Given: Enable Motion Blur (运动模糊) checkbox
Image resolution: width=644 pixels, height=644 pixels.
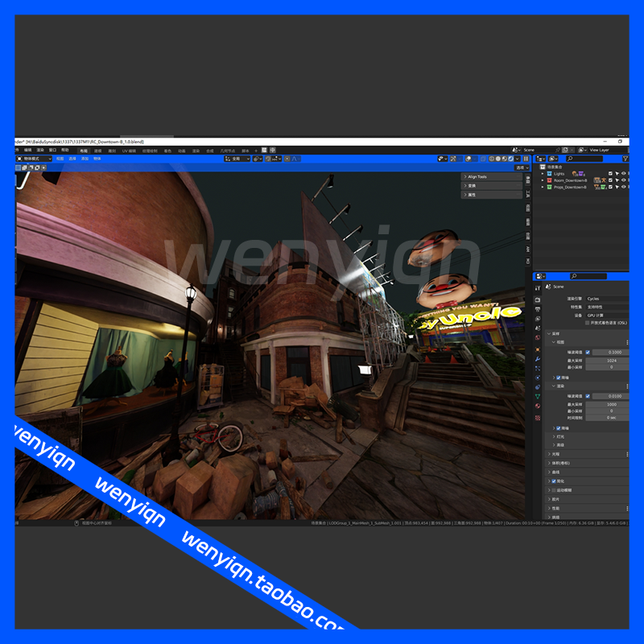Looking at the screenshot, I should (554, 490).
